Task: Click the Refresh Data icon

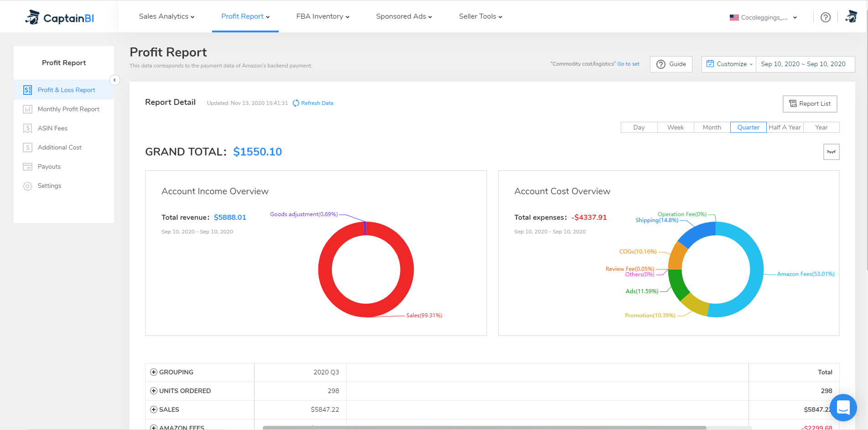Action: pos(296,103)
